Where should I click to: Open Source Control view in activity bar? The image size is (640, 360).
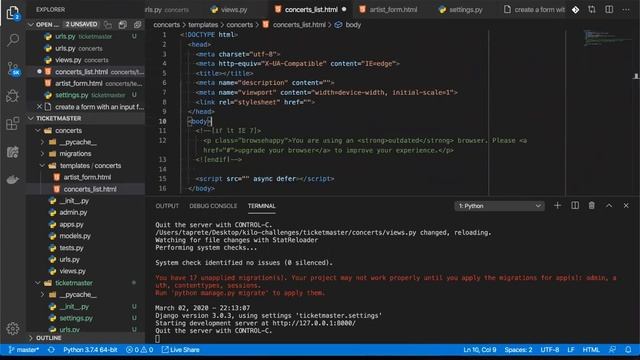coord(13,68)
